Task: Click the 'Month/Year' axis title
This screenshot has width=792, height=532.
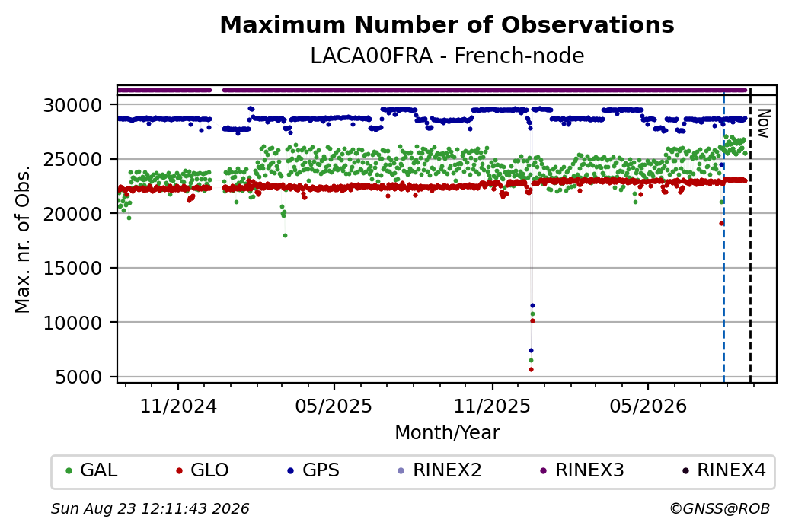Action: tap(447, 433)
